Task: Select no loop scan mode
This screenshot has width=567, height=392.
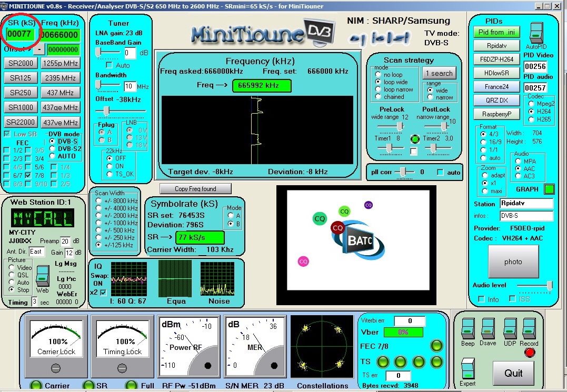Action: coord(378,74)
